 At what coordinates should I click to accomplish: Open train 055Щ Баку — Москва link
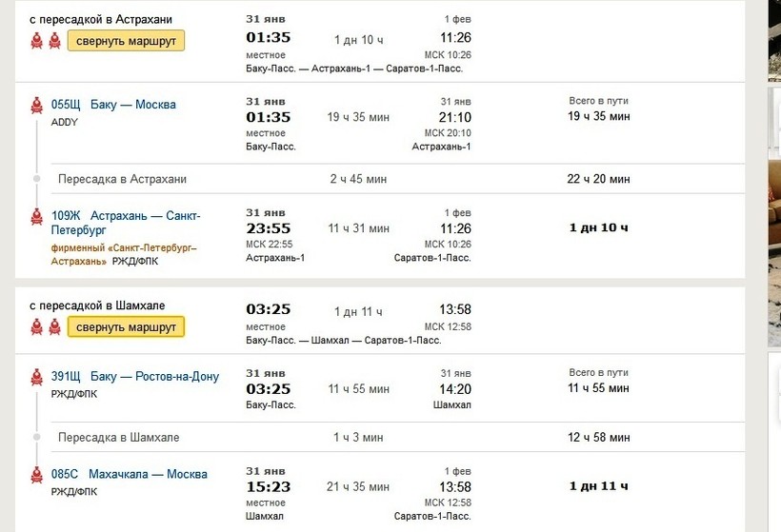(113, 105)
